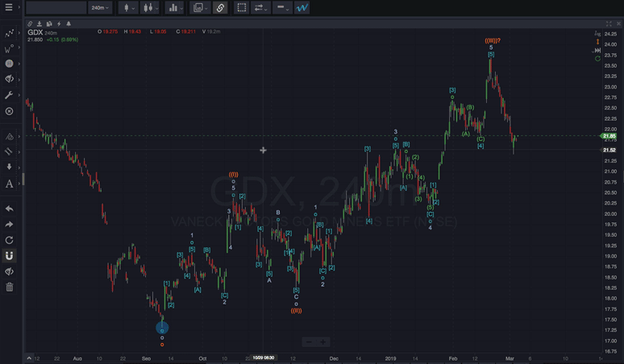Screen dimensions: 624x364
Task: Open the chart layout snapshots dropdown
Action: point(200,7)
